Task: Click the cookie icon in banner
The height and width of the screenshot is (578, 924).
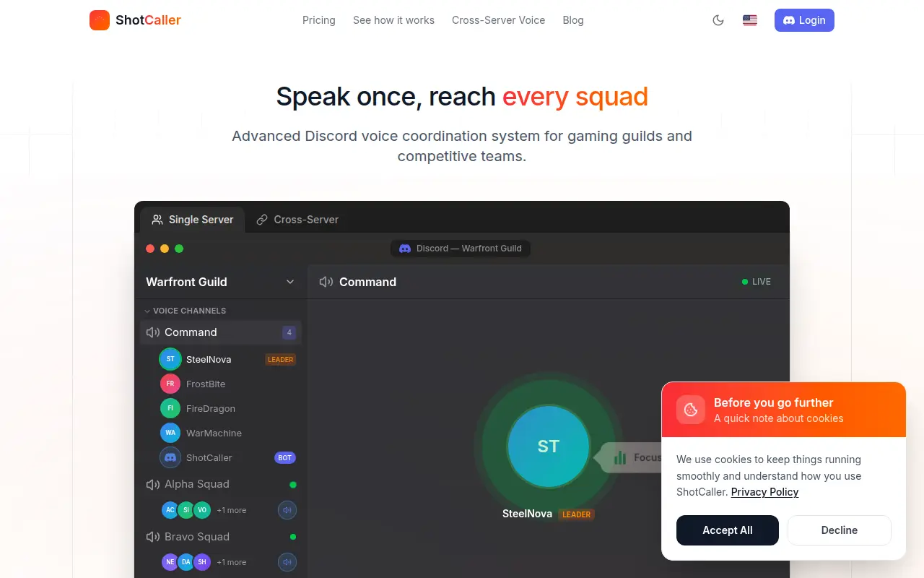Action: click(691, 410)
